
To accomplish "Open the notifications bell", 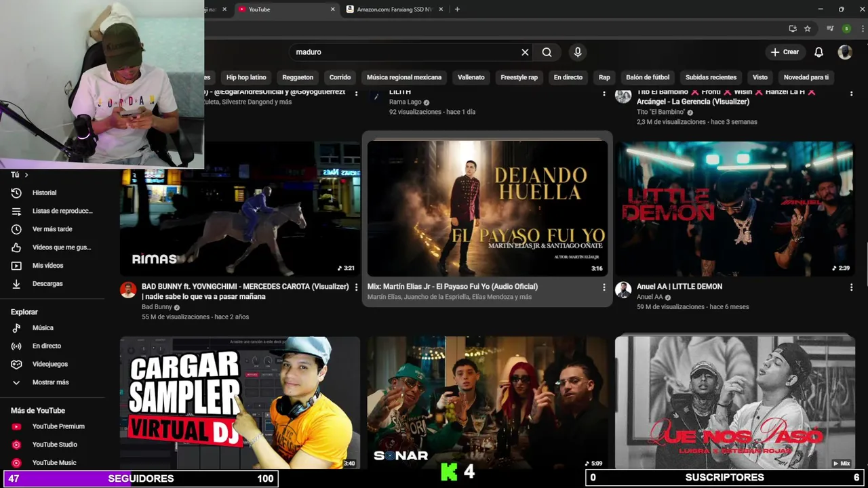I will (x=818, y=52).
